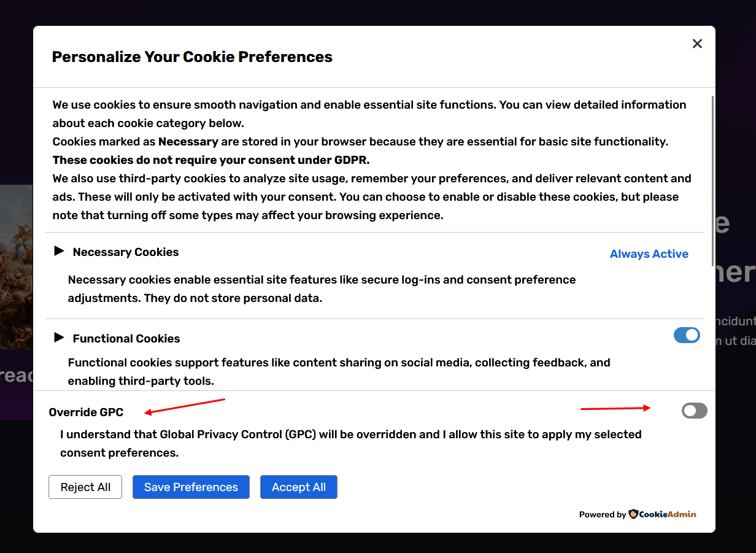
Task: Select the Necessary Cookies heading
Action: [126, 252]
